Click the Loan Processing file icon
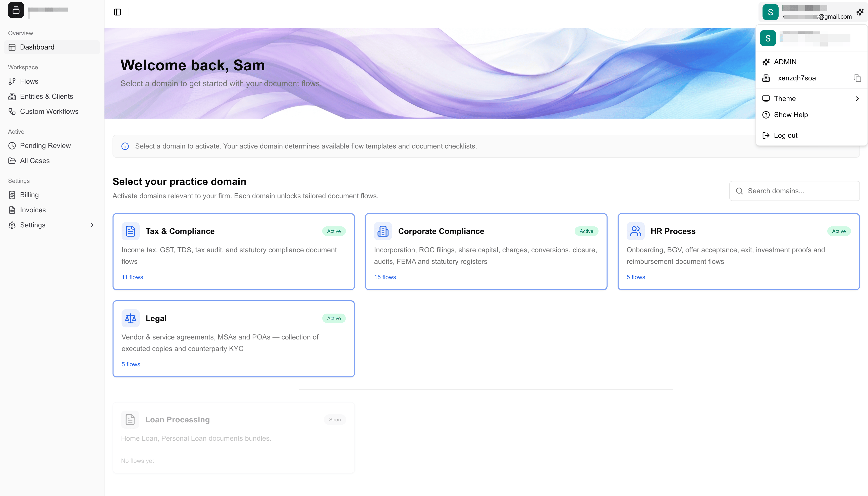 [x=130, y=420]
